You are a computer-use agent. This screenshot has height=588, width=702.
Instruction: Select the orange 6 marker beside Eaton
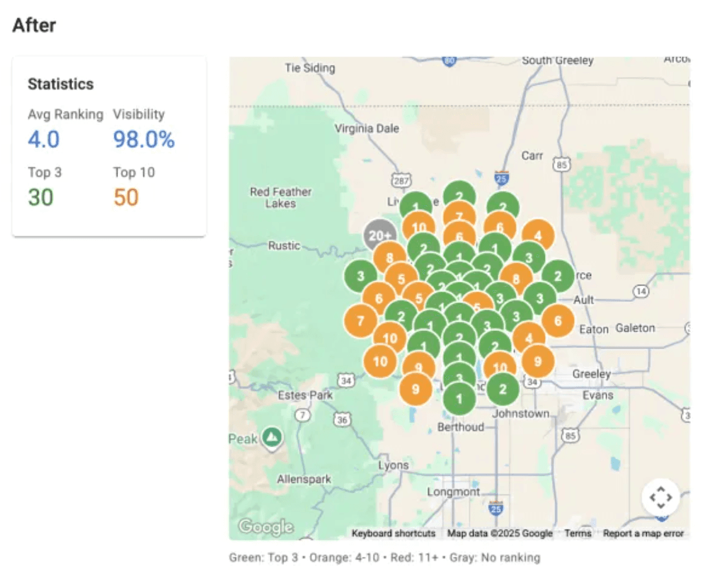click(x=557, y=321)
